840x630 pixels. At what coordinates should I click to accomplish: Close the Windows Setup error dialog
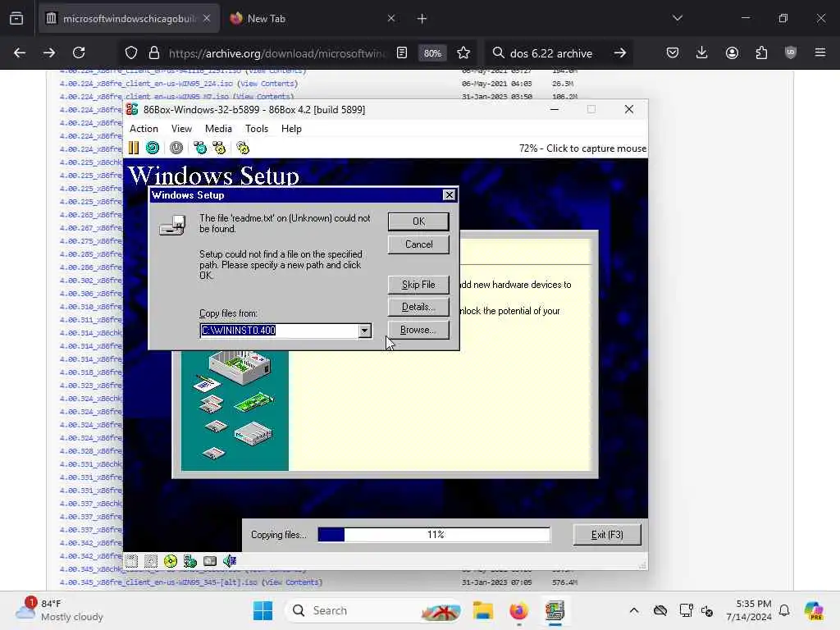(x=449, y=195)
